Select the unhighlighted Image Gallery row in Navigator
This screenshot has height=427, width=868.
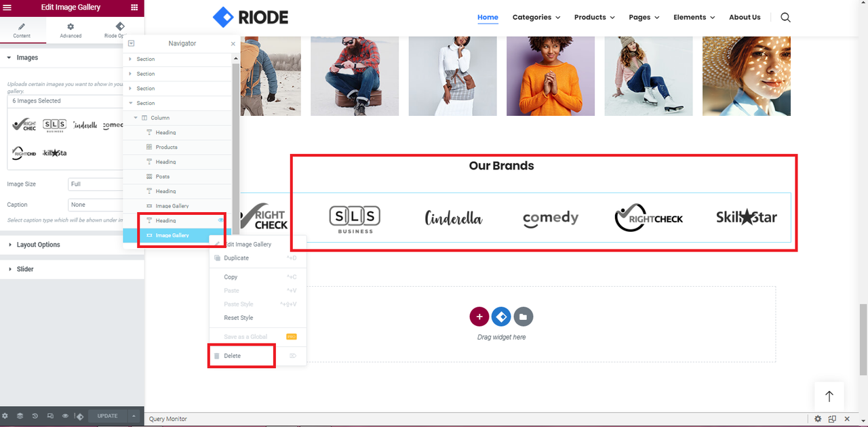[x=178, y=206]
